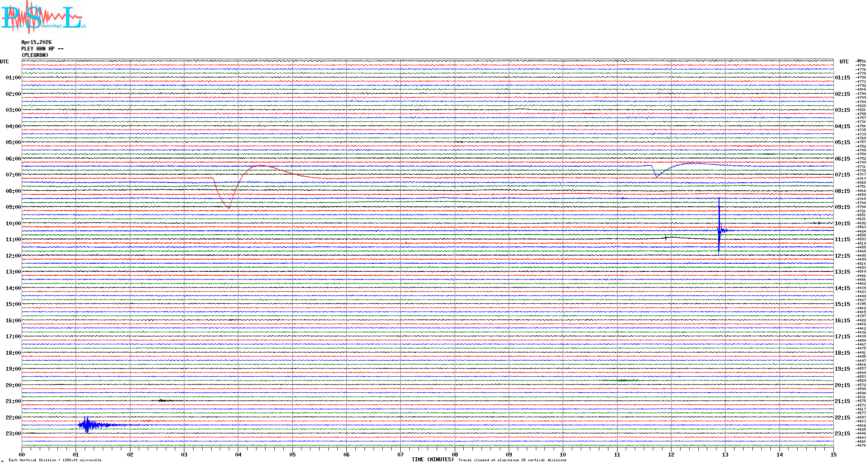Click the (PLEURON) station name
Viewport: 868px width, 466px height.
tap(35, 55)
